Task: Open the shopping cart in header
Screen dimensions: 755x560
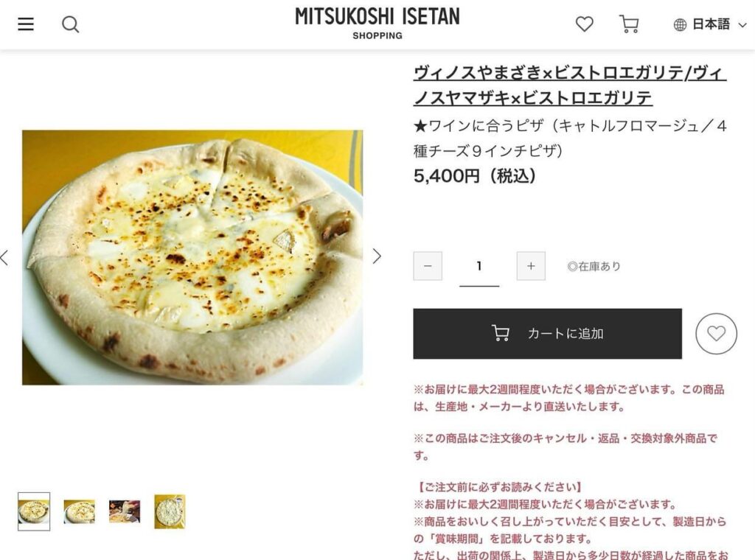Action: click(629, 24)
